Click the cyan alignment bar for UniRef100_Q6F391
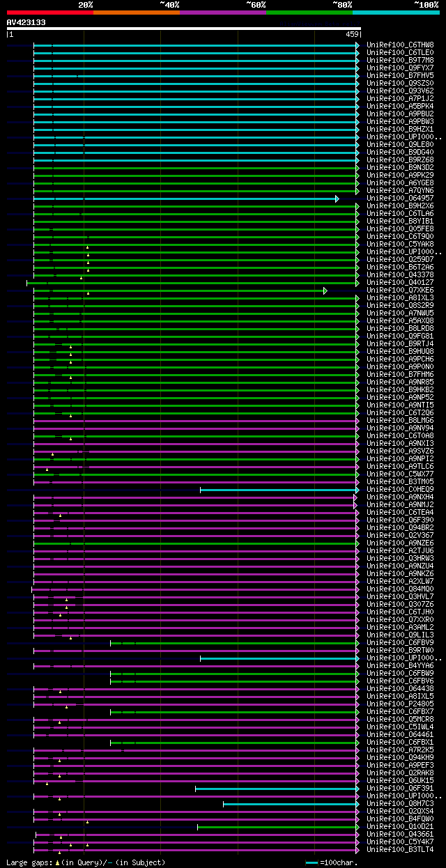 pyautogui.click(x=277, y=789)
